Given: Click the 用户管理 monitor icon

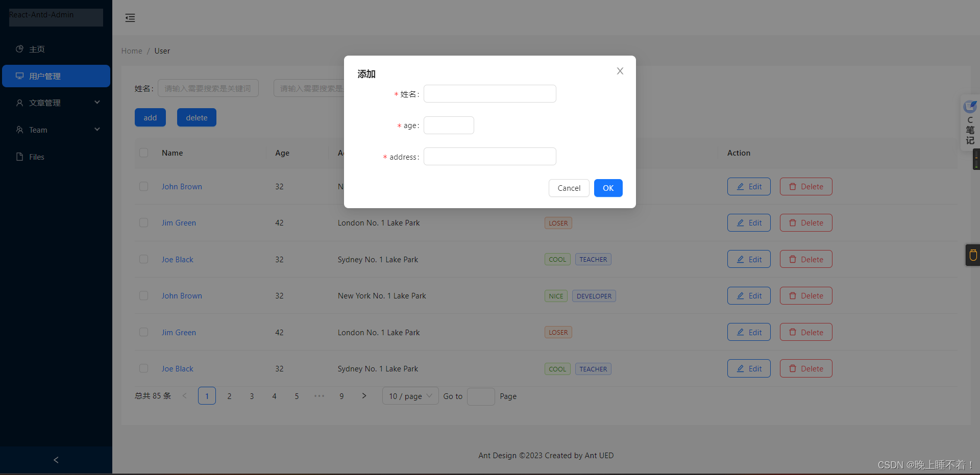Looking at the screenshot, I should (x=19, y=76).
